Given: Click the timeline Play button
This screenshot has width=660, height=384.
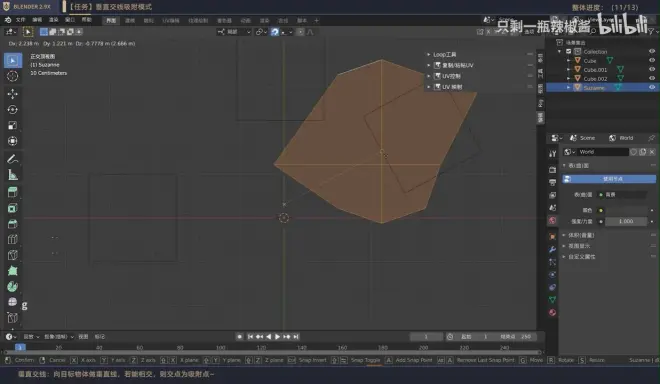Looking at the screenshot, I should pyautogui.click(x=277, y=337).
